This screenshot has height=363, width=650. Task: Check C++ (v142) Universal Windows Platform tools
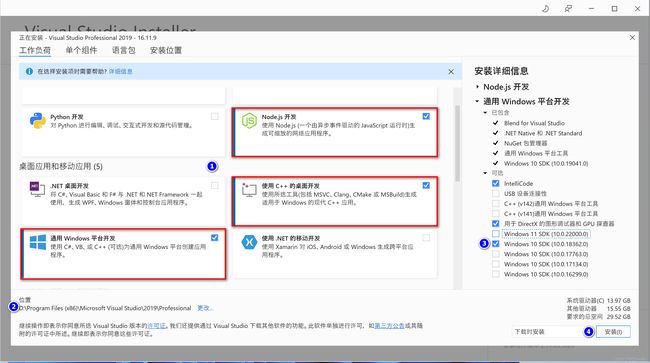pos(496,203)
